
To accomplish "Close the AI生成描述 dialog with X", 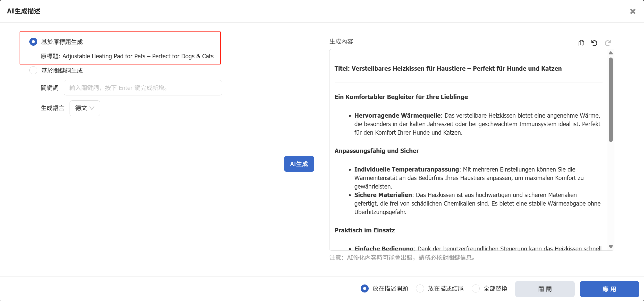I will (633, 11).
